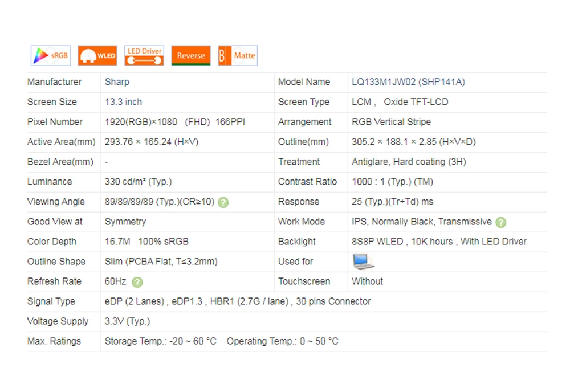The image size is (570, 392).
Task: Click the 60Hz refresh rate text
Action: click(116, 282)
